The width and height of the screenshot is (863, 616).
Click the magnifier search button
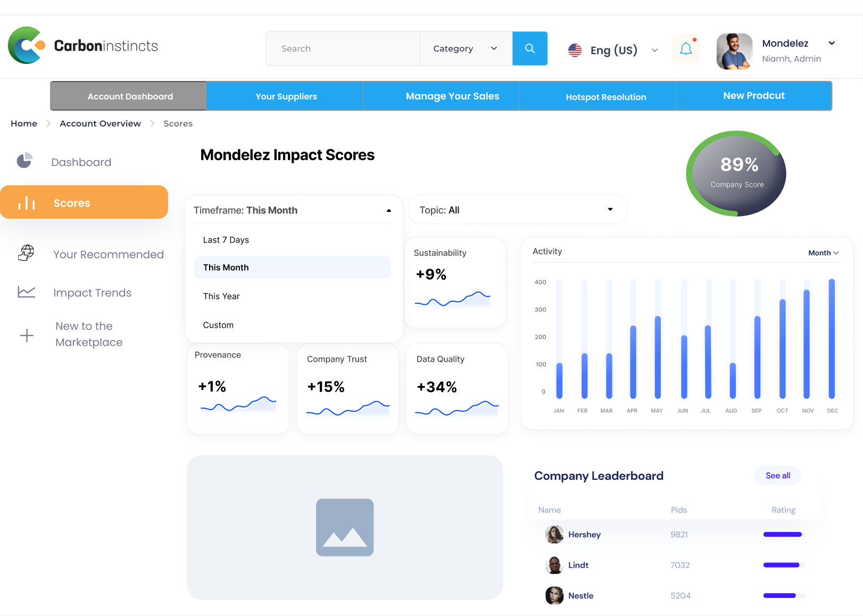pos(530,48)
